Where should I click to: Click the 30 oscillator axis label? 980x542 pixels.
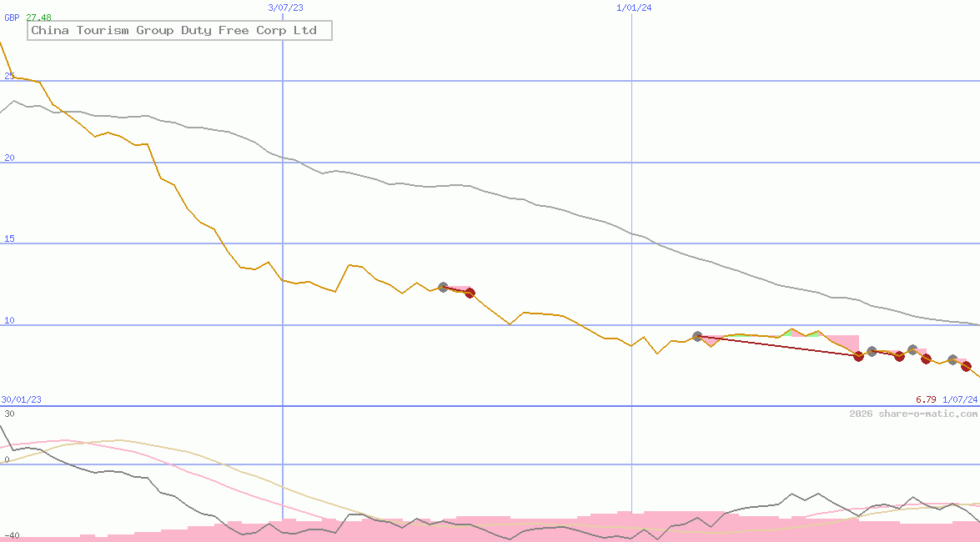coord(9,414)
